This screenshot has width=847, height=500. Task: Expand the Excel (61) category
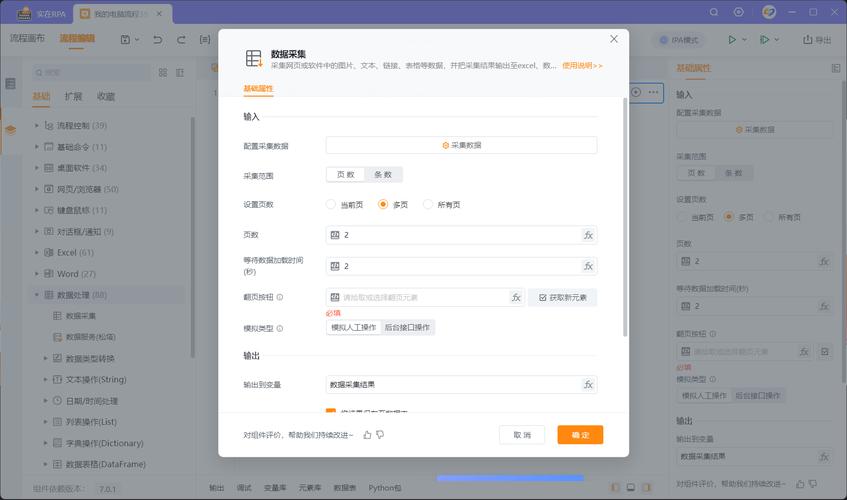click(37, 252)
